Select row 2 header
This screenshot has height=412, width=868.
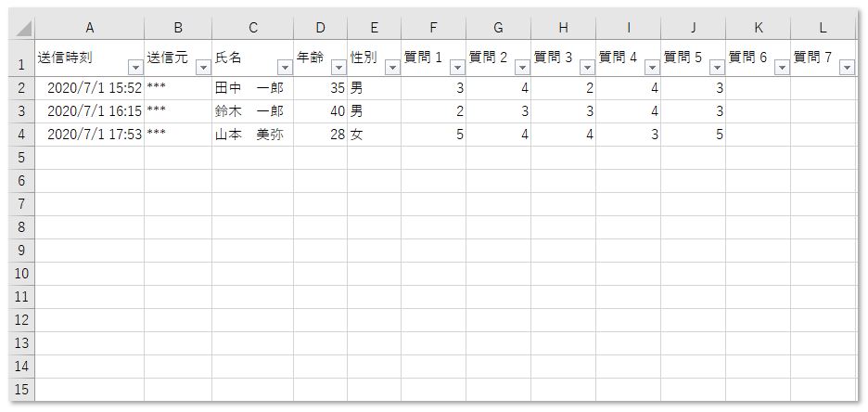(x=21, y=88)
